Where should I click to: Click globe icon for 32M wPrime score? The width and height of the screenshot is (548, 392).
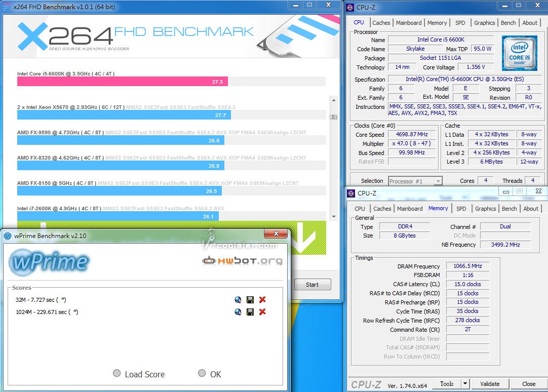click(x=238, y=300)
